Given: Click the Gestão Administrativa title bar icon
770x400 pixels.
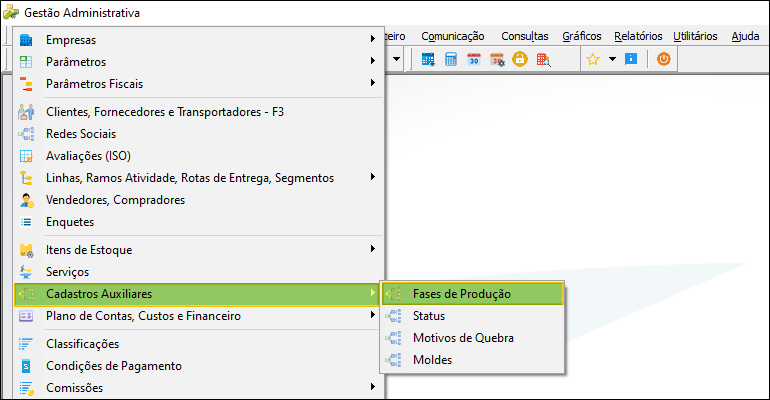Looking at the screenshot, I should (x=11, y=13).
